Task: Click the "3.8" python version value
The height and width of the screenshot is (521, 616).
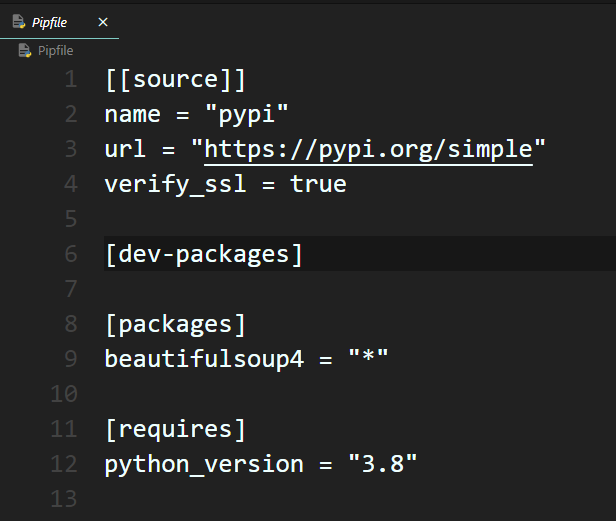Action: (x=382, y=464)
